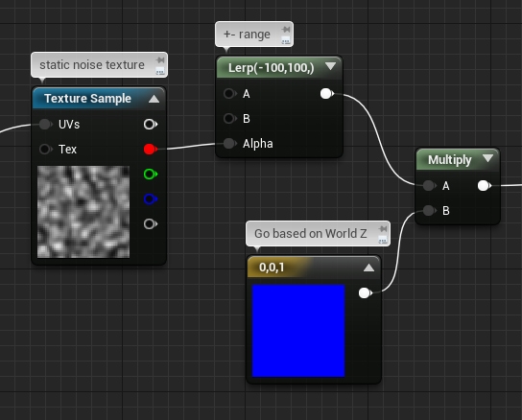The width and height of the screenshot is (522, 420).
Task: Click the green G output pin on Texture Sample
Action: click(x=150, y=175)
